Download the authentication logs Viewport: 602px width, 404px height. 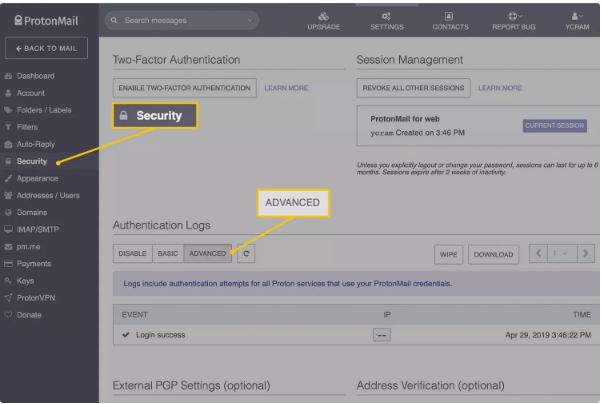[x=493, y=254]
